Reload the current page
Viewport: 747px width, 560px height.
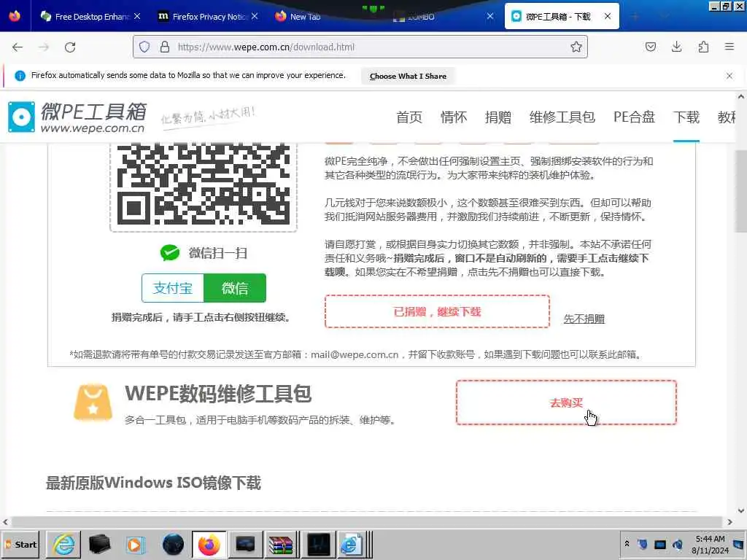70,47
